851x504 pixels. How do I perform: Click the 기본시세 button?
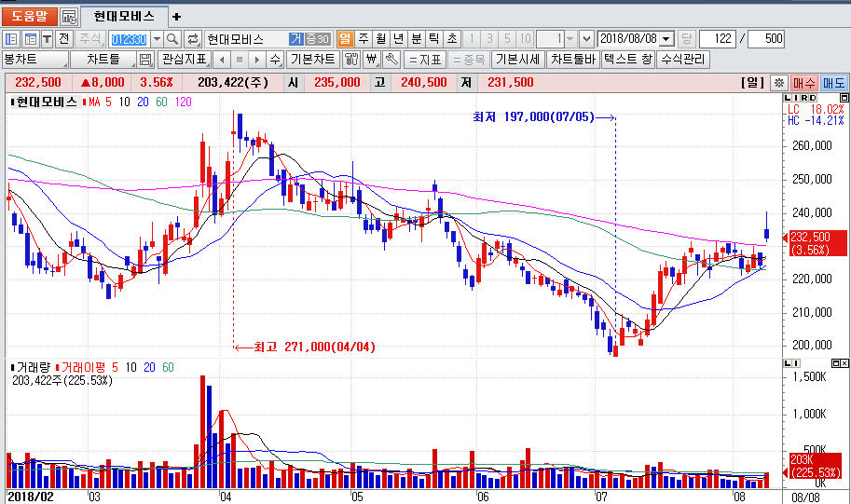[518, 60]
